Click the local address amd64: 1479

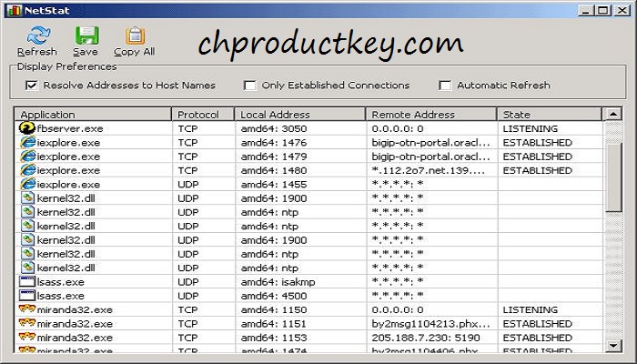tap(273, 157)
